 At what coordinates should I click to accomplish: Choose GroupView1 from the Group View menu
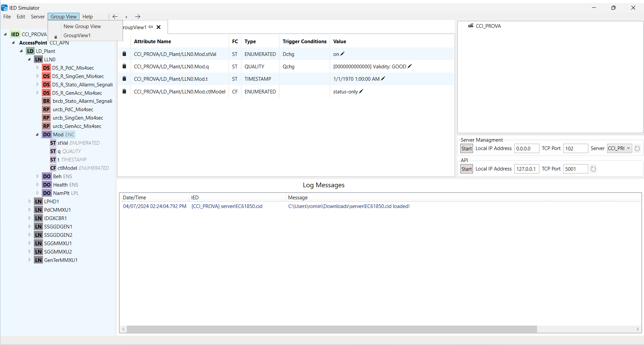(x=85, y=35)
